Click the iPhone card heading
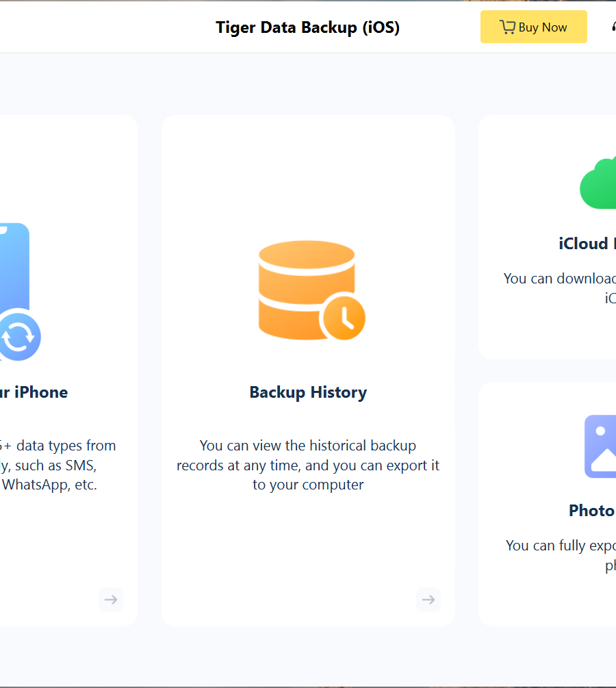Viewport: 616px width, 688px height. click(x=34, y=392)
